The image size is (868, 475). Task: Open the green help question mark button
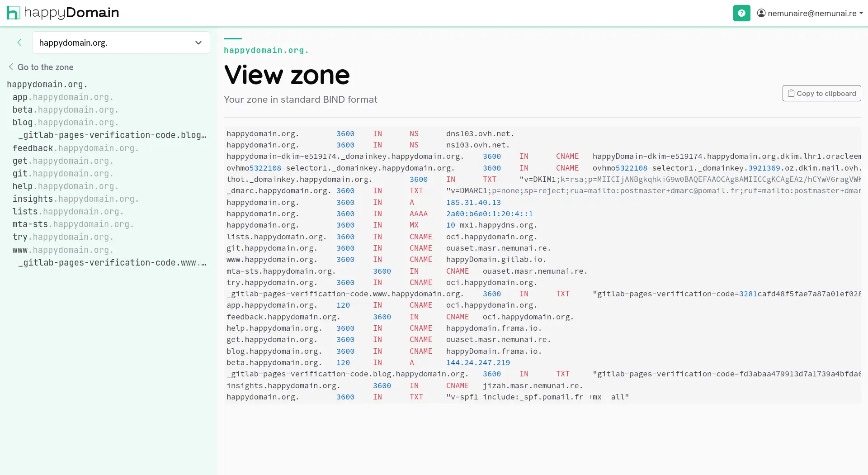[x=741, y=13]
